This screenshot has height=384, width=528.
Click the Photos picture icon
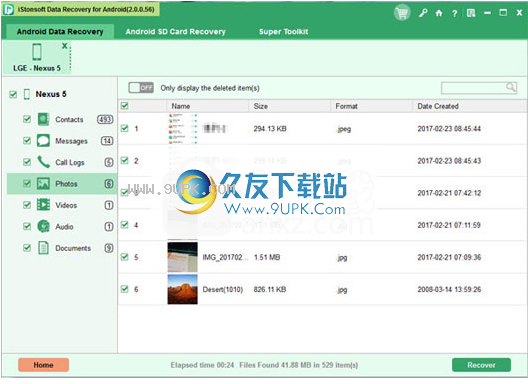43,184
